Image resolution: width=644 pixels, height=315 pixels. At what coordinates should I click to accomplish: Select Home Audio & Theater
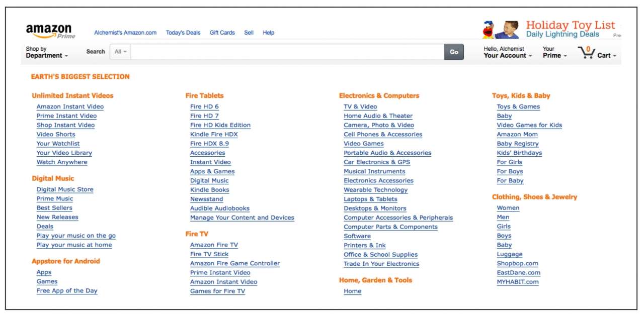pos(378,116)
